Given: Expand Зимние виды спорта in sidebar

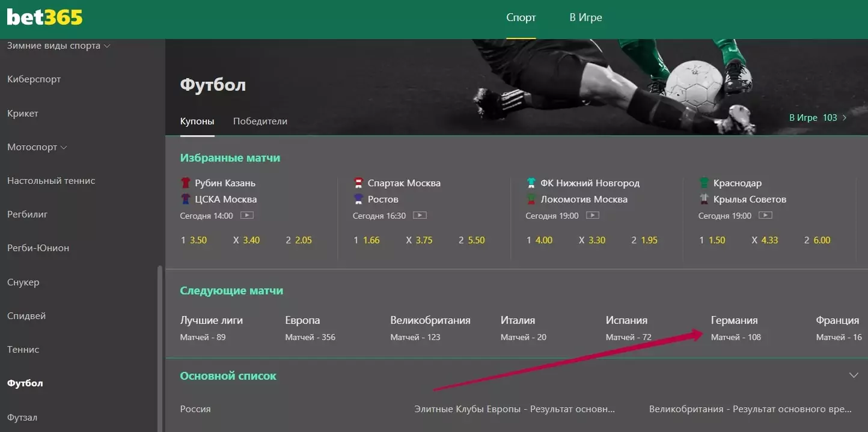Looking at the screenshot, I should [107, 46].
